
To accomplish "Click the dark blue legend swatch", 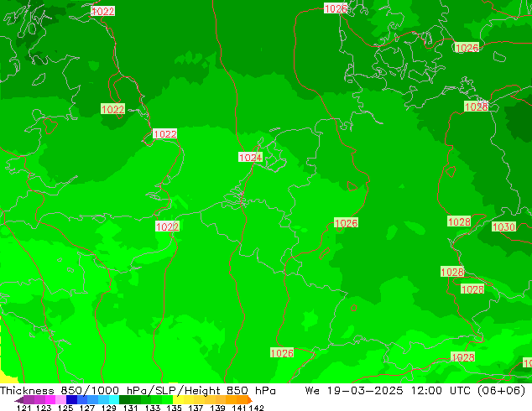I will click(x=71, y=399).
